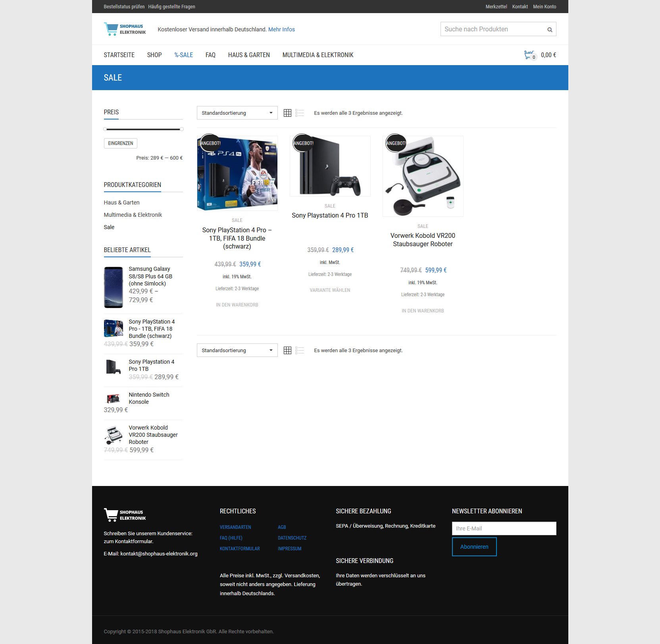Select Multimedia & Elektronik category
Screen dimensions: 660x644
pos(133,215)
